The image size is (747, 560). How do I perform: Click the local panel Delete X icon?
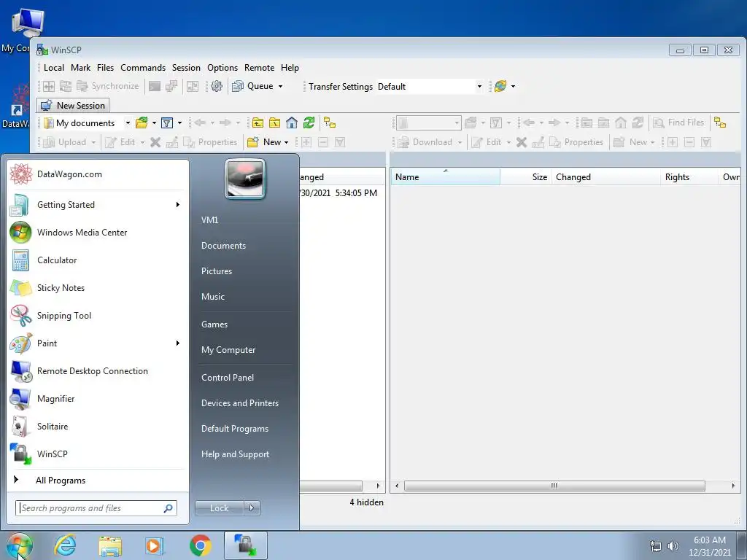click(155, 142)
